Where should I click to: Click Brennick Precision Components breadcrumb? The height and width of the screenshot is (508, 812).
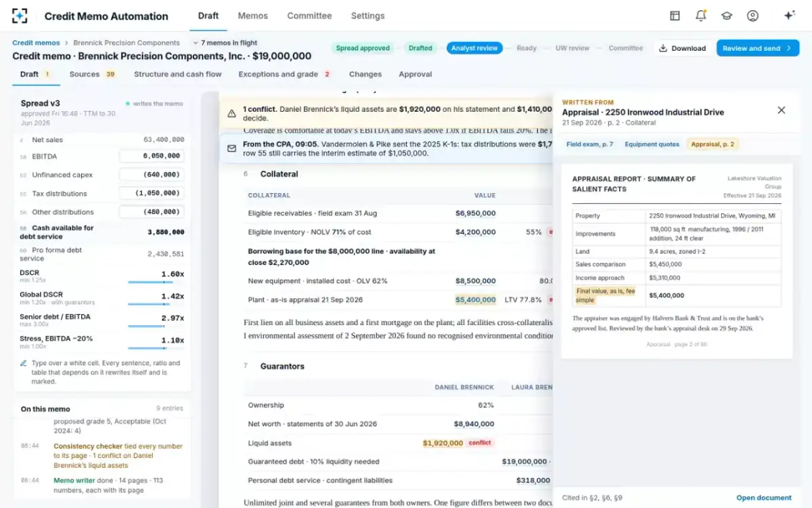point(127,43)
